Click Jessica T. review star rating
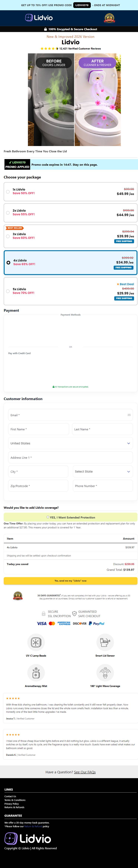The image size is (138, 868). [13, 698]
